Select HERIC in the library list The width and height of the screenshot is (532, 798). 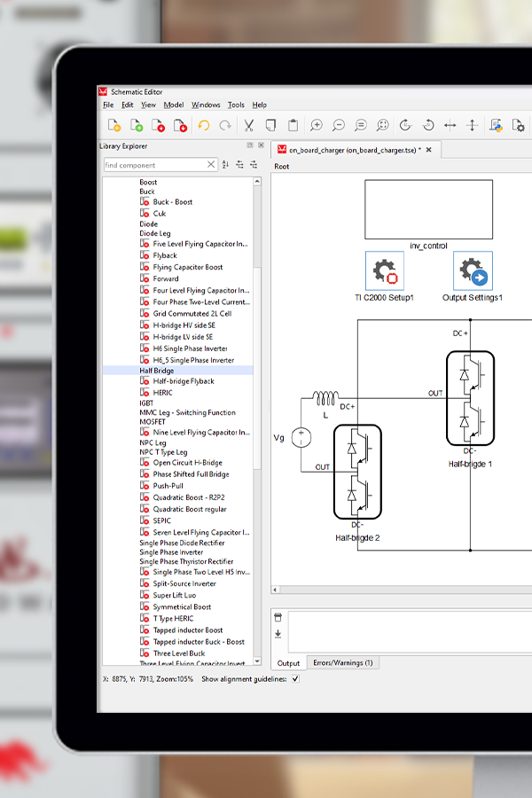pos(162,393)
